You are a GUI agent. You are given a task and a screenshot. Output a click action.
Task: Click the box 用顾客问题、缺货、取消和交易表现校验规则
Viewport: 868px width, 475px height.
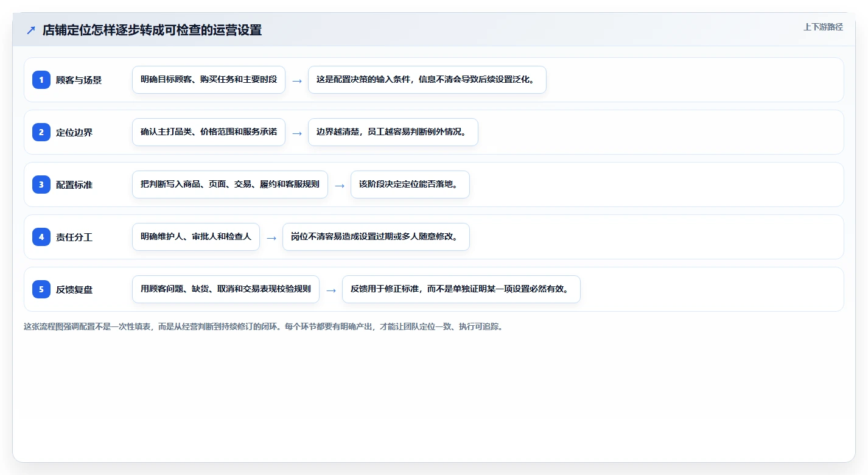point(226,289)
